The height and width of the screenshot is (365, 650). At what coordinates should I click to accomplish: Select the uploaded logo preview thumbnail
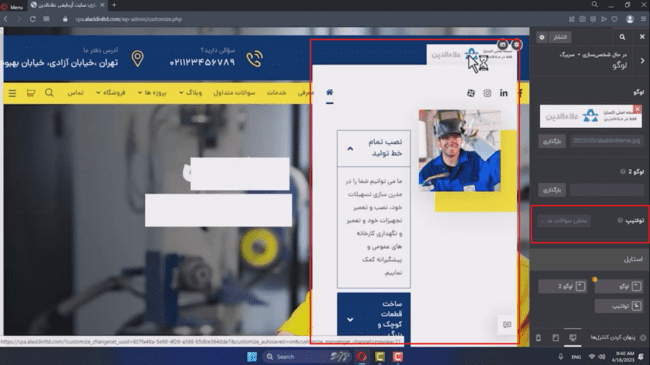[590, 116]
